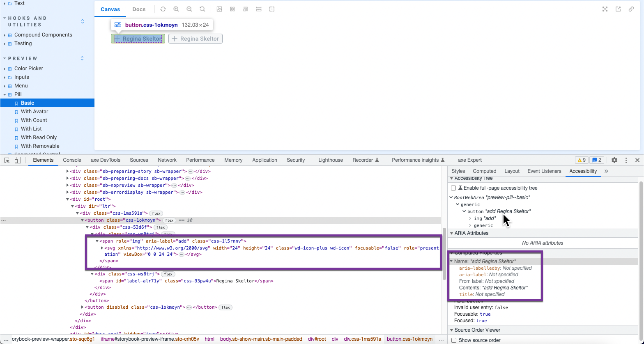Open the Event Listeners pane
Image resolution: width=644 pixels, height=344 pixels.
click(544, 171)
